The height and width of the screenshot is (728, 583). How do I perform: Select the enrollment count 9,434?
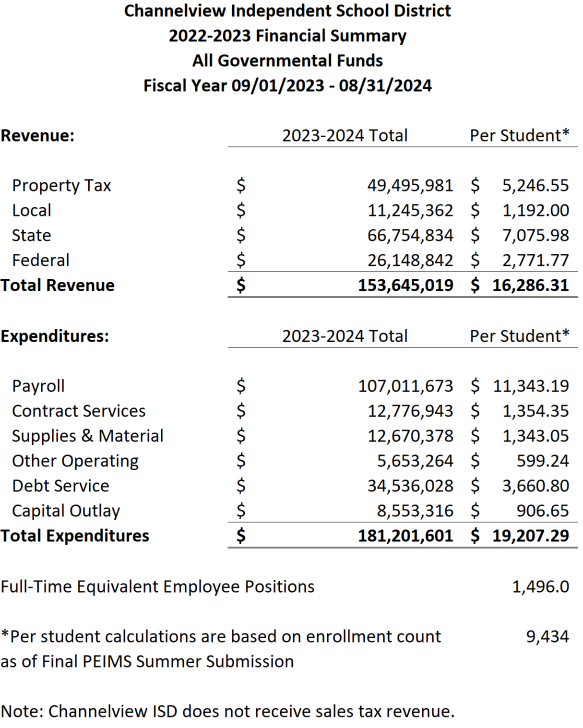(547, 637)
